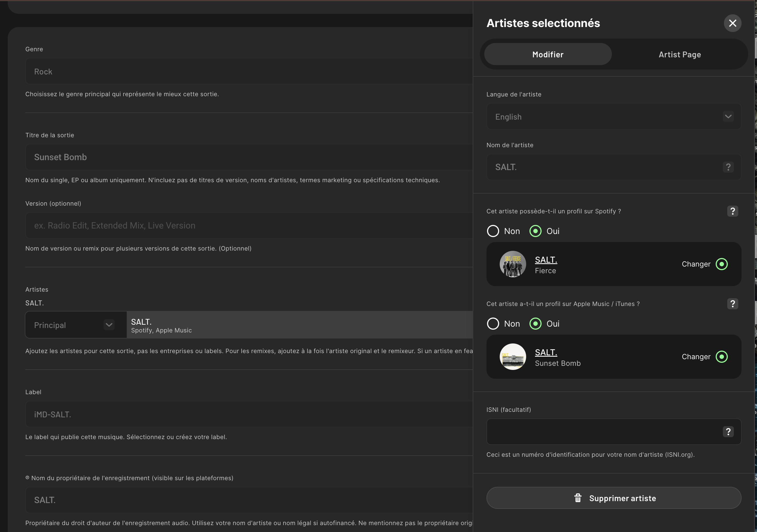The height and width of the screenshot is (532, 757).
Task: Close the Artistes selectionnés panel
Action: (732, 23)
